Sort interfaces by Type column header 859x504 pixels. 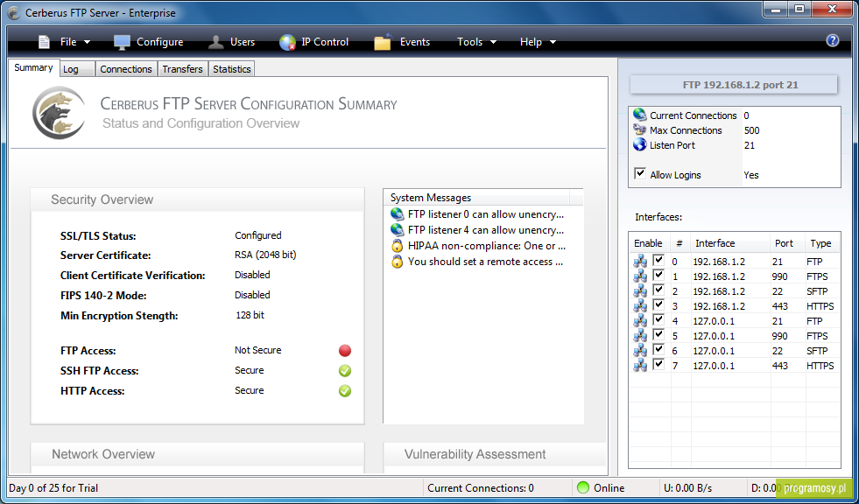[x=820, y=243]
